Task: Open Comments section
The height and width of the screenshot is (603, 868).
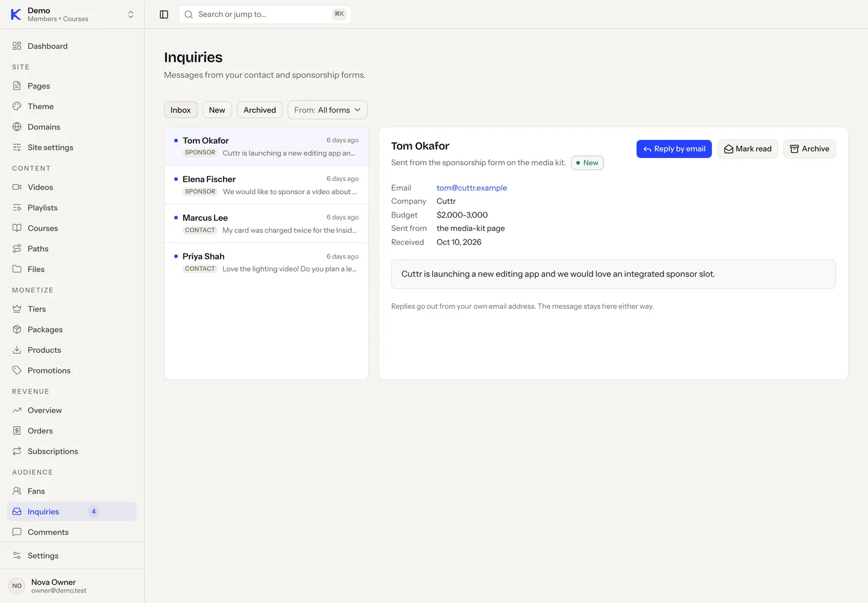Action: (x=72, y=532)
